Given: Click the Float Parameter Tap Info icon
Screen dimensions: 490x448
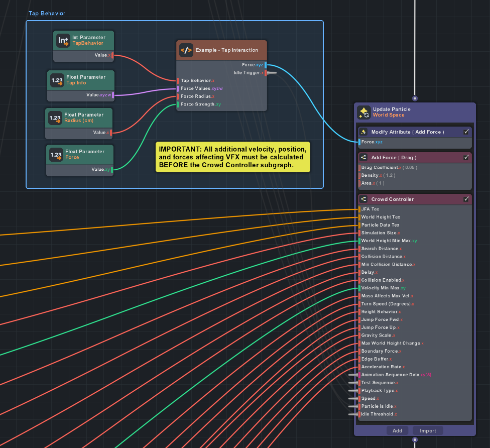Looking at the screenshot, I should tap(57, 80).
